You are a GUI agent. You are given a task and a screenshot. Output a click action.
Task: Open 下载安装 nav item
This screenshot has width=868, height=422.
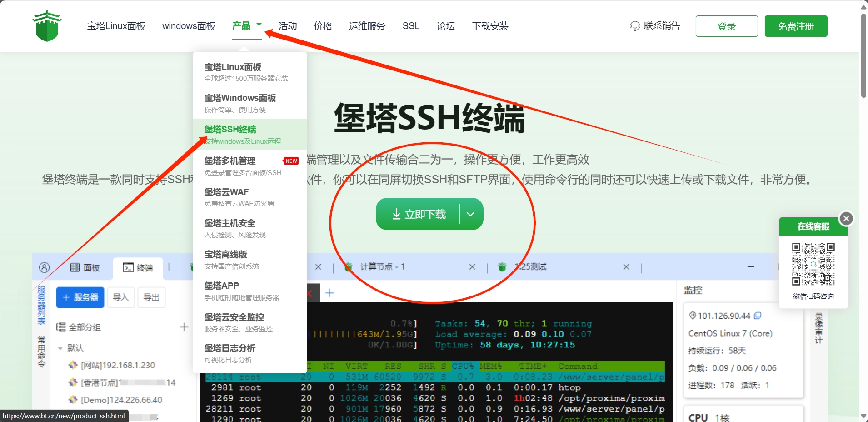coord(490,26)
